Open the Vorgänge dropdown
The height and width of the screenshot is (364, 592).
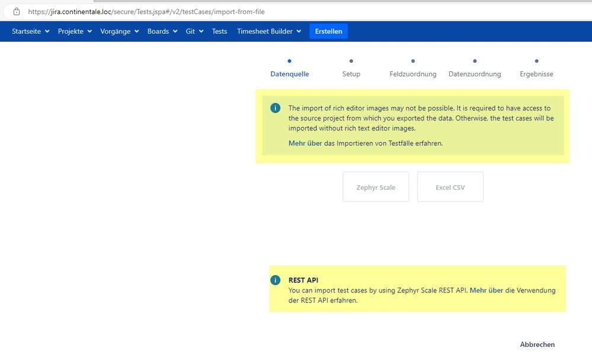(119, 31)
